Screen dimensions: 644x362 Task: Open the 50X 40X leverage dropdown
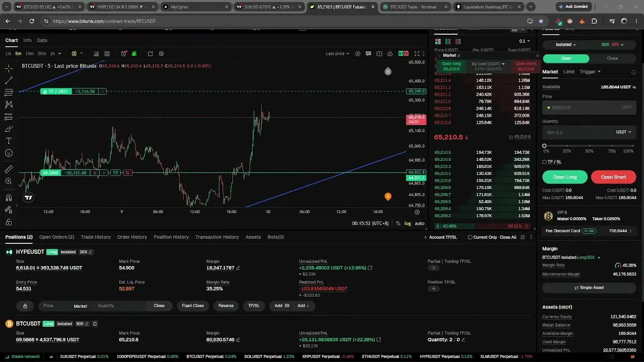point(612,45)
